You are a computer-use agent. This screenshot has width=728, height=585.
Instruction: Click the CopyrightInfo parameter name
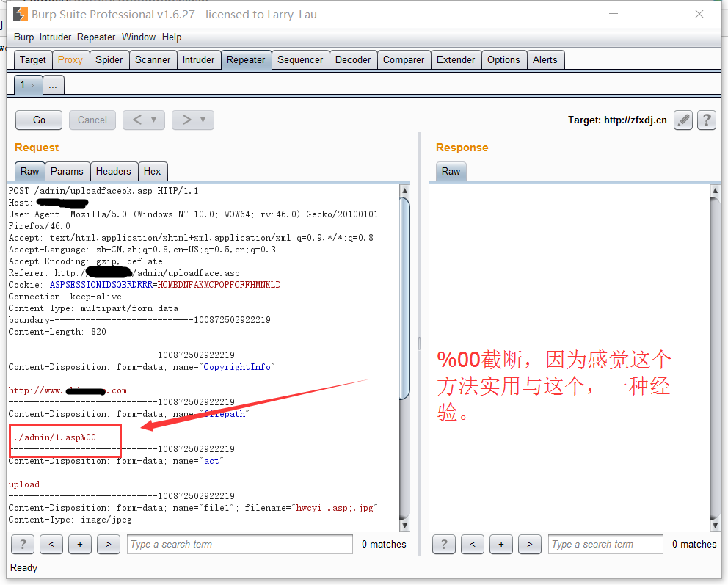tap(237, 367)
